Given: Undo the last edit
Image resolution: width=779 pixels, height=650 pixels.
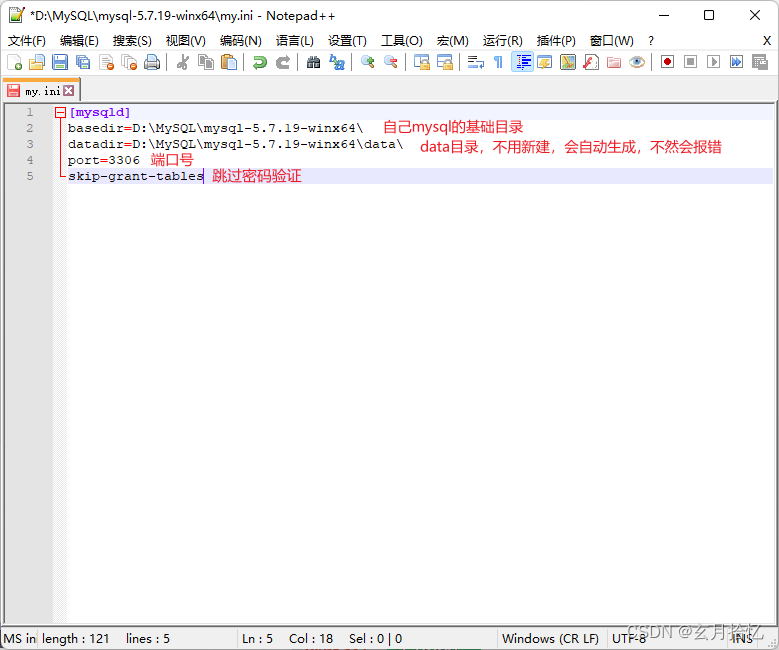Looking at the screenshot, I should click(259, 62).
